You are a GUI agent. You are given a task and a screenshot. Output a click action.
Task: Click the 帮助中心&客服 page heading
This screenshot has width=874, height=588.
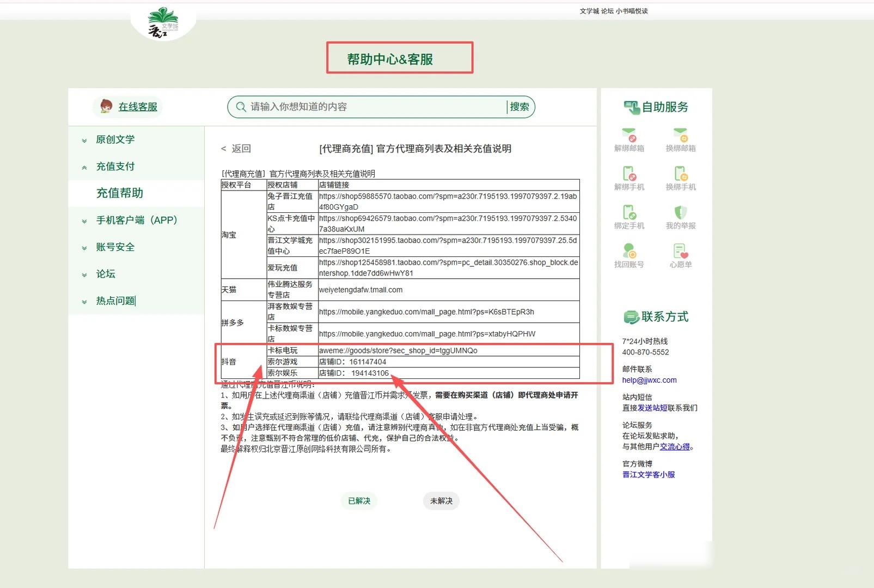point(390,59)
